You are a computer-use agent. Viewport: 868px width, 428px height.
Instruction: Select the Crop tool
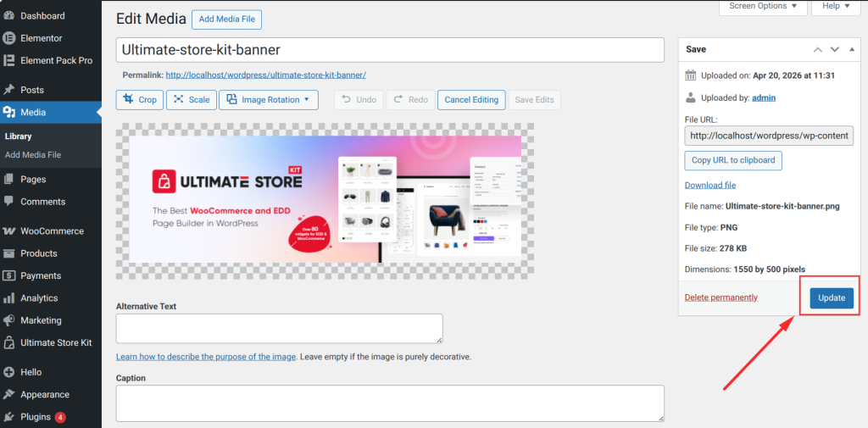140,100
